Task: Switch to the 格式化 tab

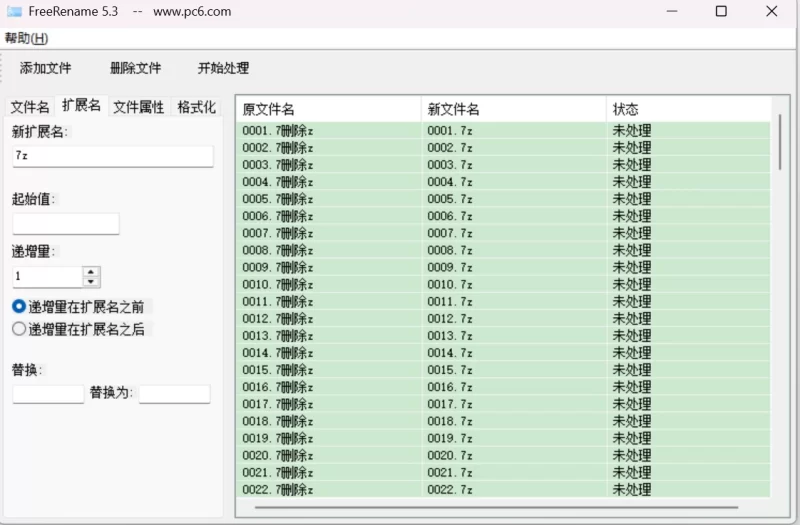Action: (196, 107)
